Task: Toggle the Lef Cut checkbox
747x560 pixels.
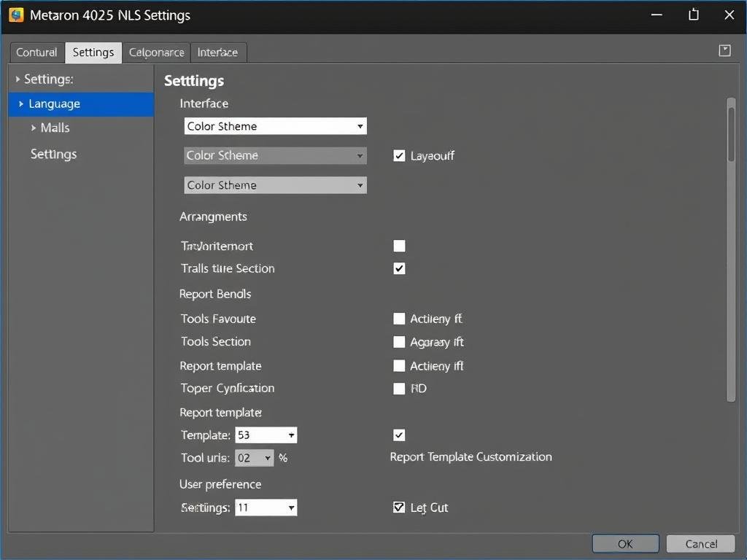Action: point(399,507)
